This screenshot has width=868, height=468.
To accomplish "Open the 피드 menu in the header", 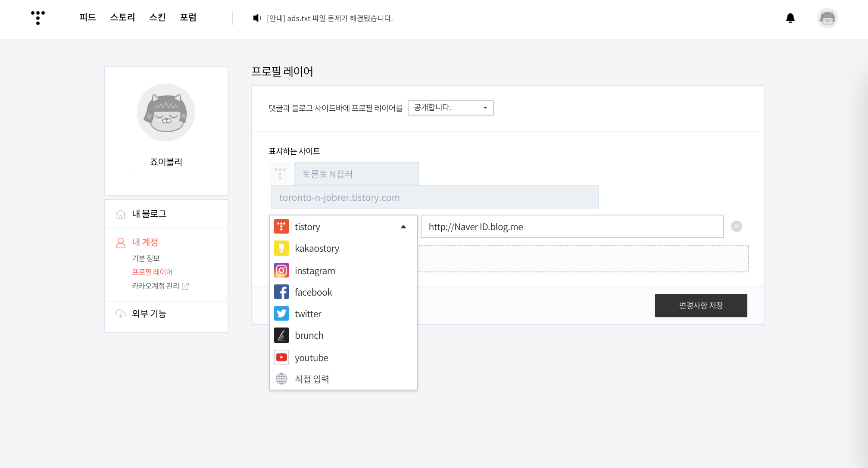I will tap(87, 17).
